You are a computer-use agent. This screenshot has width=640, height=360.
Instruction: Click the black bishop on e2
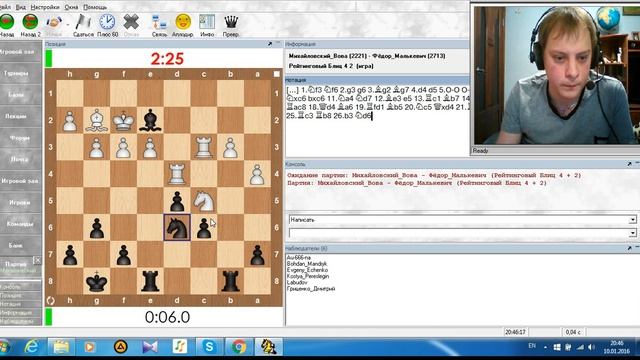[x=150, y=120]
